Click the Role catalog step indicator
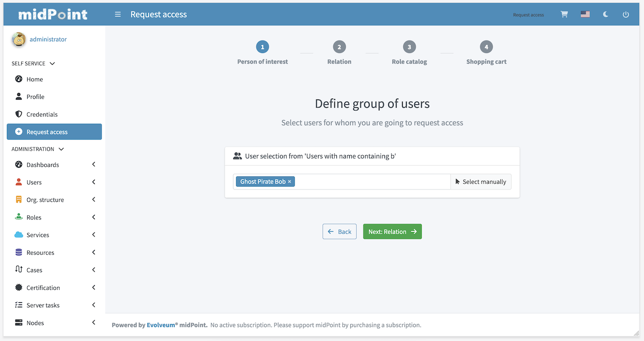Viewport: 644px width, 341px height. tap(409, 47)
